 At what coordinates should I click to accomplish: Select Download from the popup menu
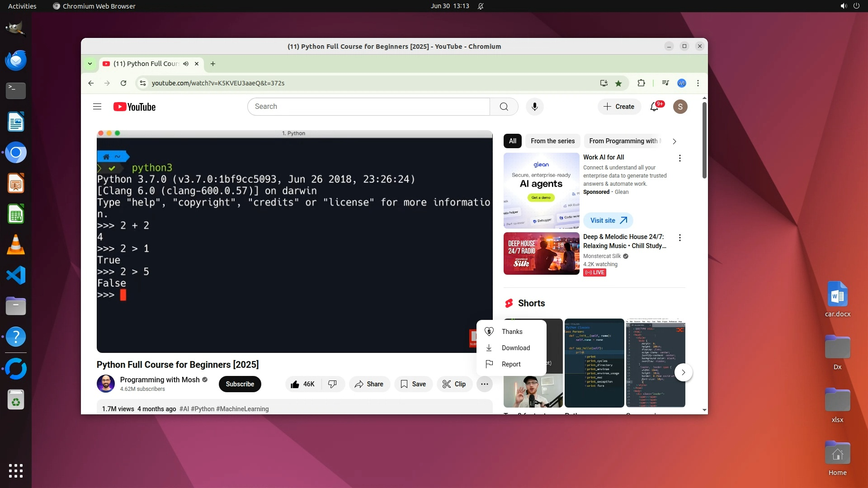(515, 348)
